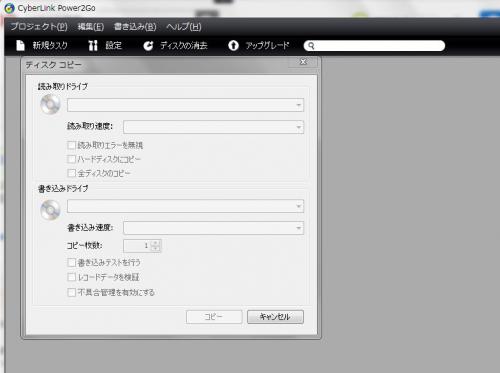Open the プロジェクト(P) menu
The height and width of the screenshot is (373, 500).
pos(39,26)
